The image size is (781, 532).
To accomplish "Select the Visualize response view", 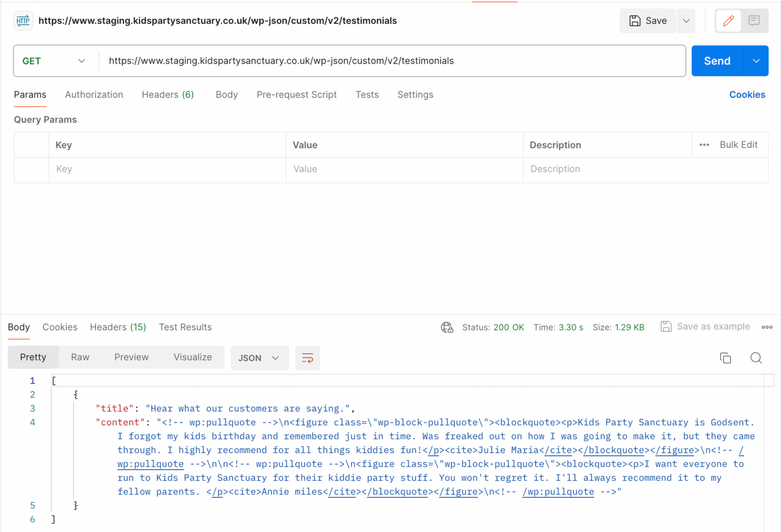I will coord(192,357).
